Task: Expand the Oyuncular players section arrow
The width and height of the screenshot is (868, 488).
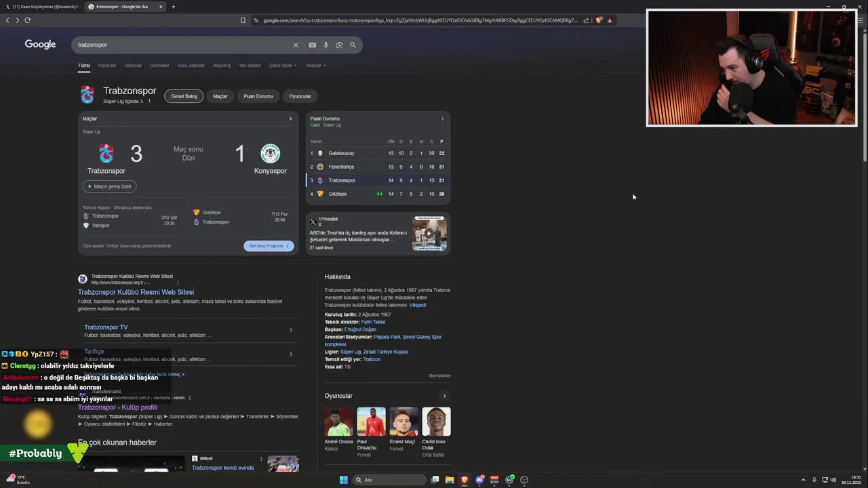Action: (x=445, y=396)
